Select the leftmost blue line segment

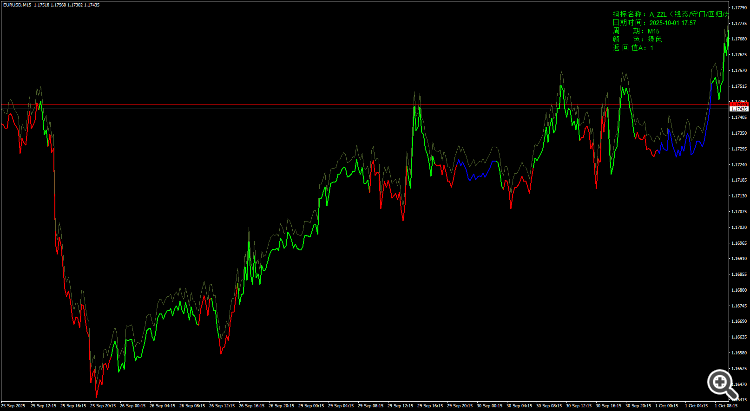point(474,170)
